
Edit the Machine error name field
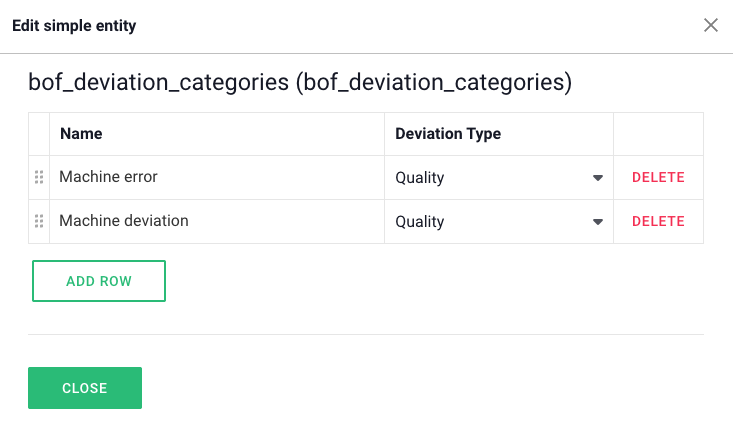216,177
